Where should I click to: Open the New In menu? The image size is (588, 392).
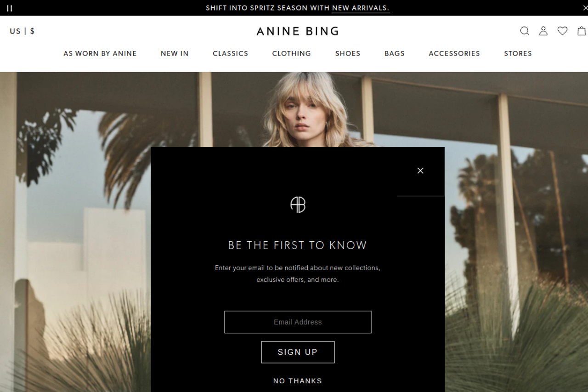[175, 53]
